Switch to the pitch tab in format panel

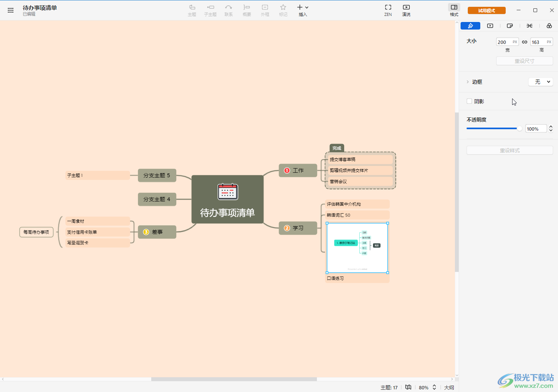pos(490,26)
